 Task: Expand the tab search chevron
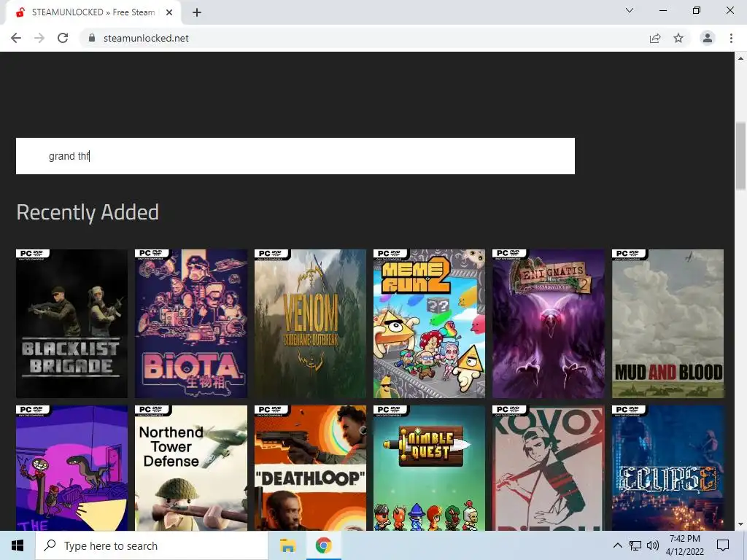[630, 10]
